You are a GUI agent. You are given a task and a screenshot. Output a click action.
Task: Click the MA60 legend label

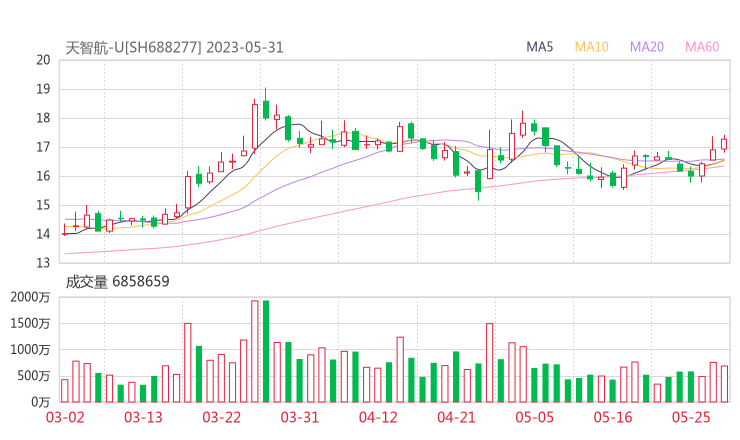coord(702,47)
